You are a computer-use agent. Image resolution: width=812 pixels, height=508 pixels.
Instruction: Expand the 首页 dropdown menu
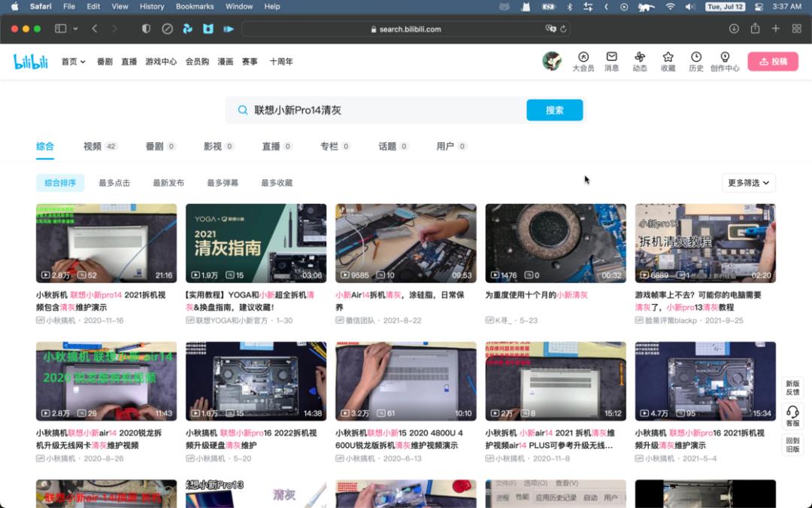[74, 62]
